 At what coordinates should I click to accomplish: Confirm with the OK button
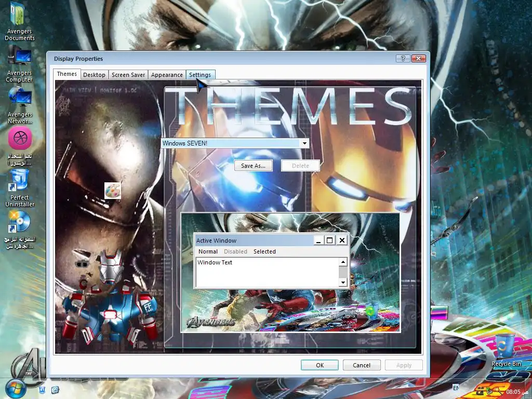(x=320, y=365)
